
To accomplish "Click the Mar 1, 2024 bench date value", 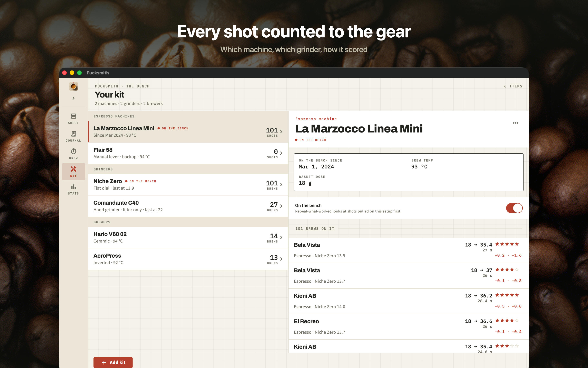I will click(316, 167).
